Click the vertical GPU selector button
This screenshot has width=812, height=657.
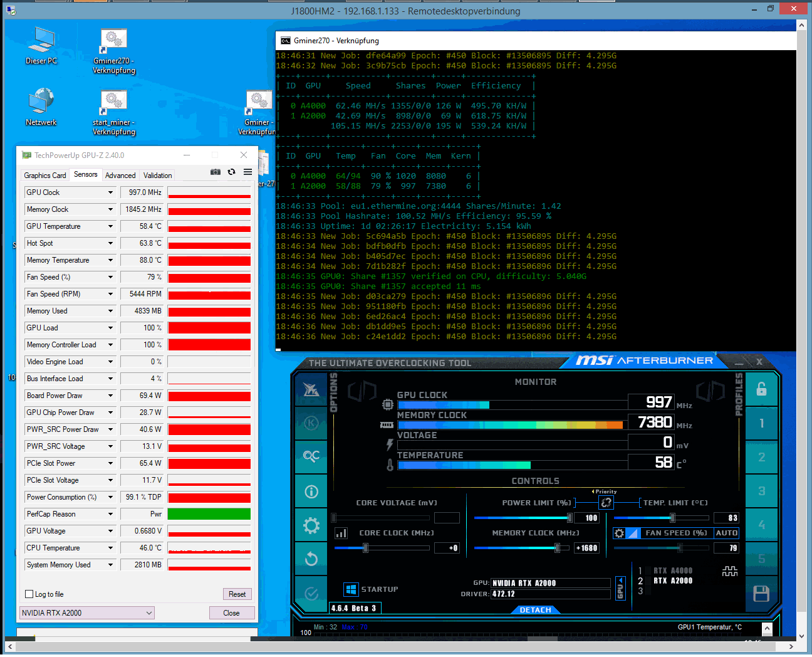(620, 588)
